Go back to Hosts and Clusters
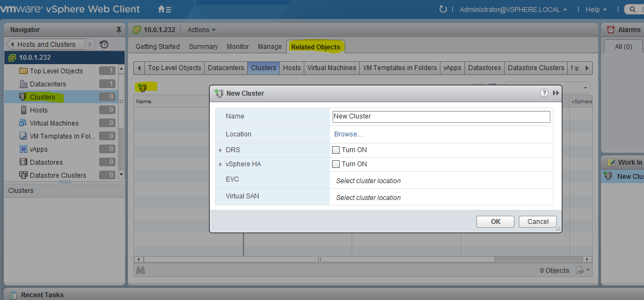 point(46,44)
